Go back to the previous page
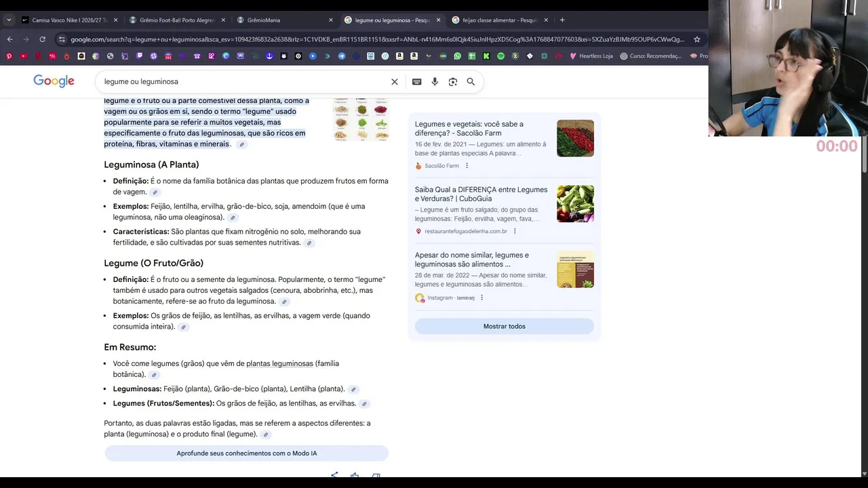Image resolution: width=868 pixels, height=488 pixels. (x=9, y=39)
